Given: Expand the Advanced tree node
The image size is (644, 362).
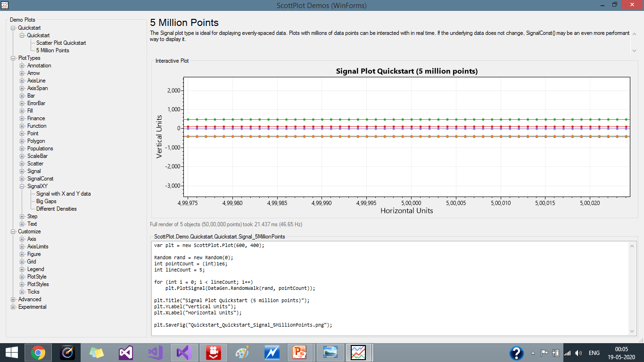Looking at the screenshot, I should click(14, 299).
